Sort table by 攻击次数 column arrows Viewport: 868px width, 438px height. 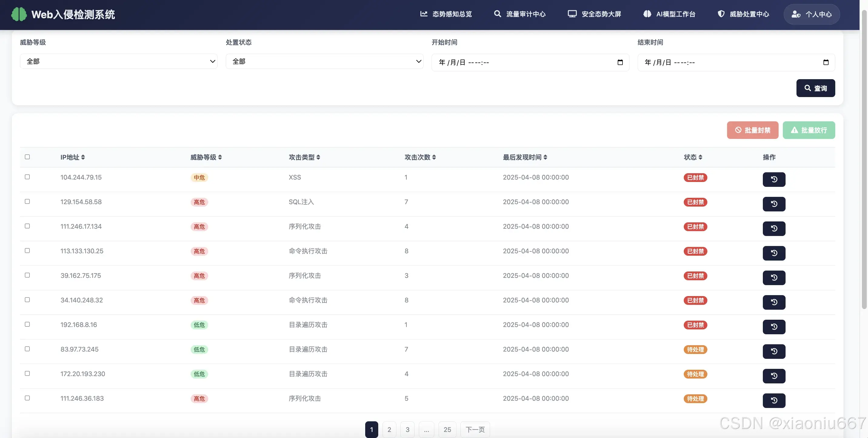[x=434, y=157]
